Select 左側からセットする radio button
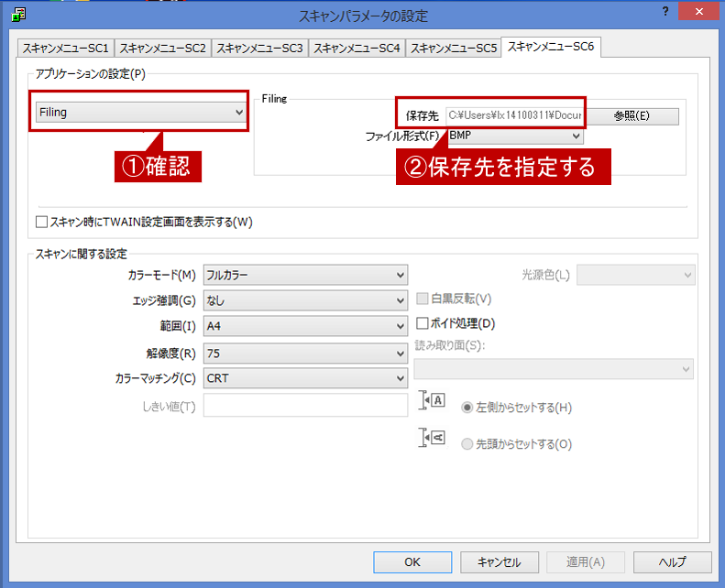Viewport: 725px width, 588px height. click(x=467, y=408)
